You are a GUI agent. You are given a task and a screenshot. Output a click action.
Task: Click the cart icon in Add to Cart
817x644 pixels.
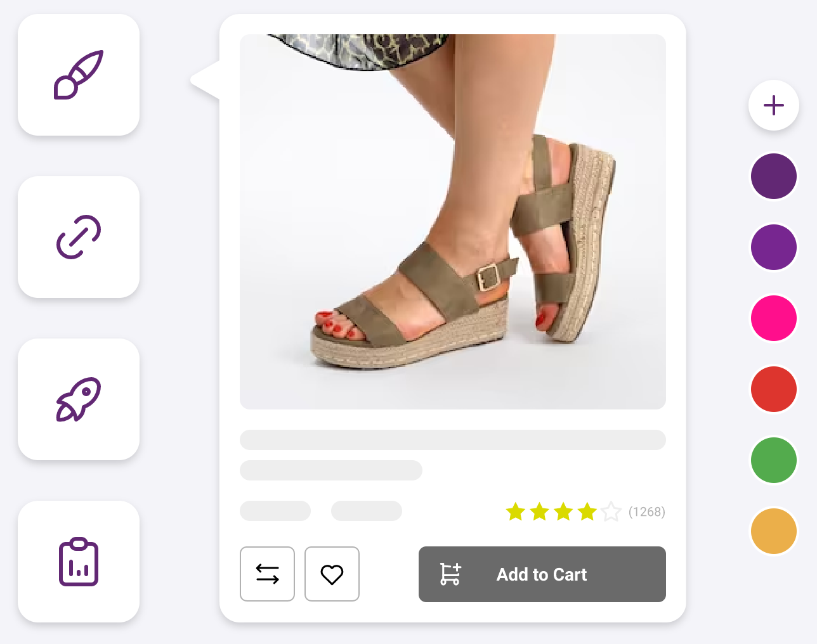[x=450, y=574]
